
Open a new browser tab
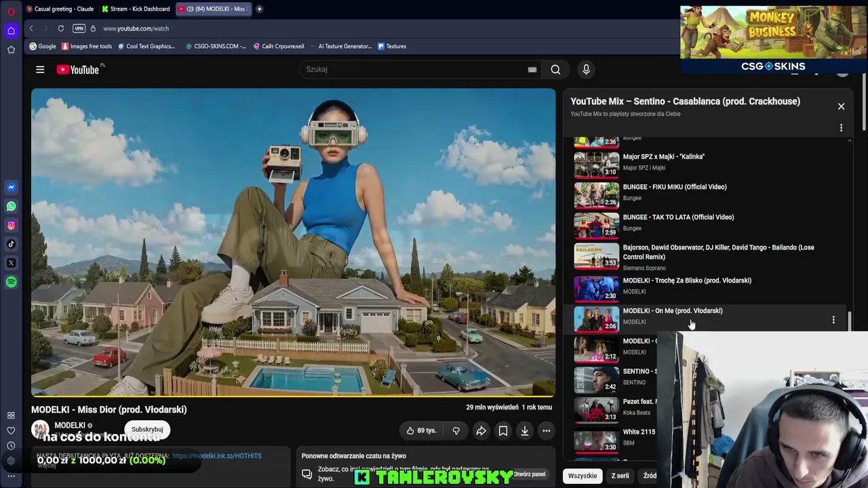click(x=259, y=9)
